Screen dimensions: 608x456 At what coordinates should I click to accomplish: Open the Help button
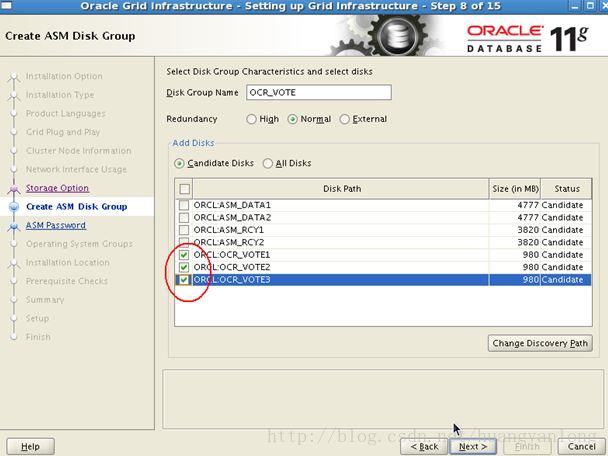31,447
